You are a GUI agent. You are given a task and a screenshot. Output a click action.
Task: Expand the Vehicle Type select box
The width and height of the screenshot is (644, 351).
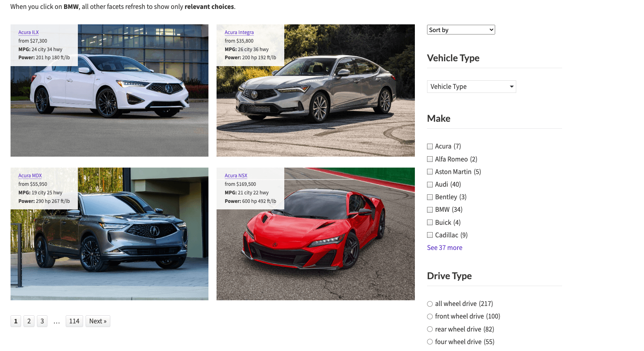tap(471, 86)
